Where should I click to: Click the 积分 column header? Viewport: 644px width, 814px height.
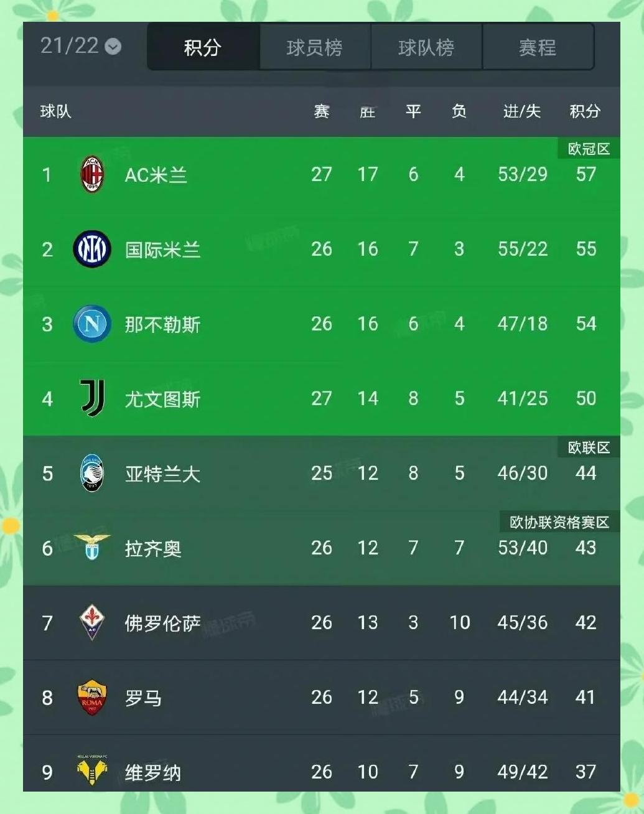[585, 111]
